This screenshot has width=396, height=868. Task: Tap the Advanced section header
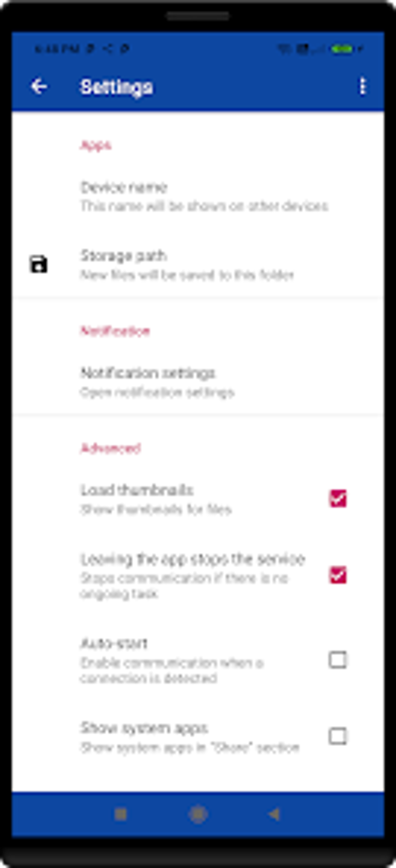point(110,448)
